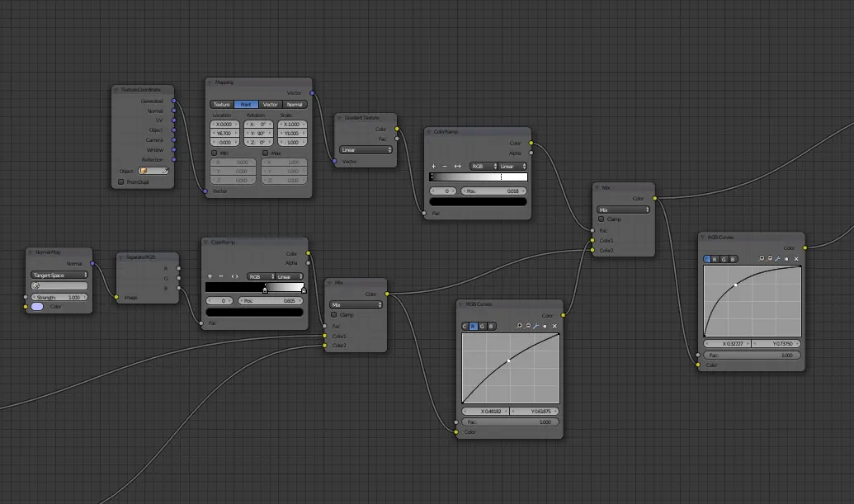
Task: Delete active stop in ColorRamp with Pos 0.605
Action: [220, 276]
